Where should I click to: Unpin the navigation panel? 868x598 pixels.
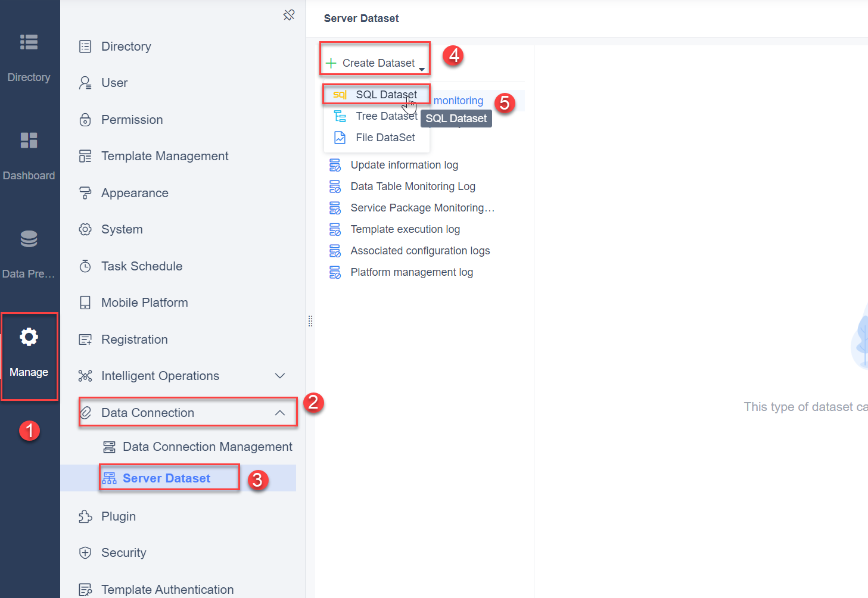(x=289, y=15)
